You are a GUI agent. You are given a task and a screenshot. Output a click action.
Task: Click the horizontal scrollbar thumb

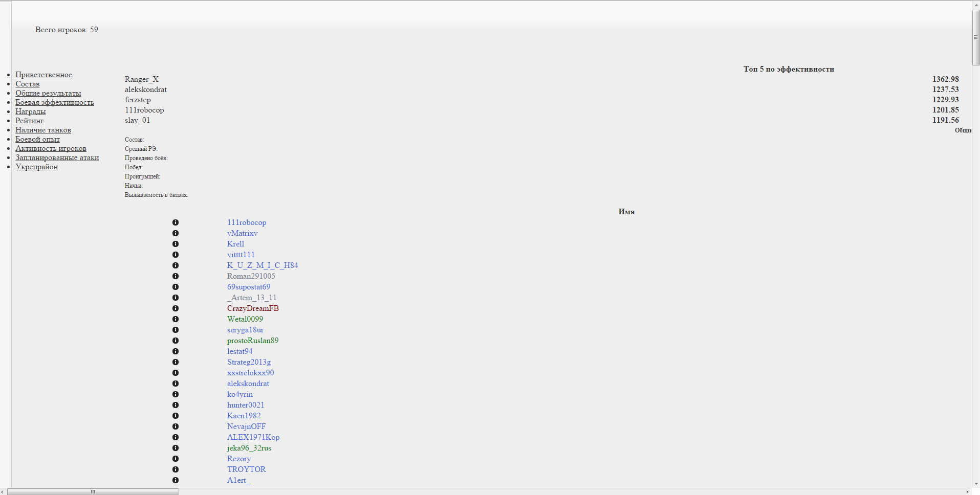(x=93, y=492)
